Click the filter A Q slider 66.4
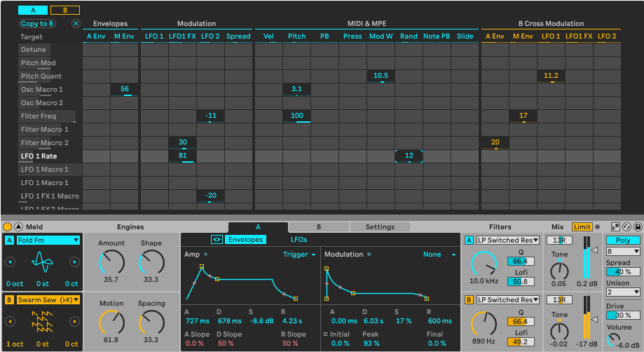The width and height of the screenshot is (644, 352). pyautogui.click(x=521, y=262)
